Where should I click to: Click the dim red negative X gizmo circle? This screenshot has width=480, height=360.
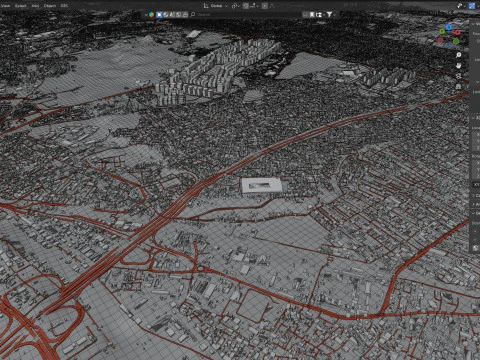pos(440,40)
